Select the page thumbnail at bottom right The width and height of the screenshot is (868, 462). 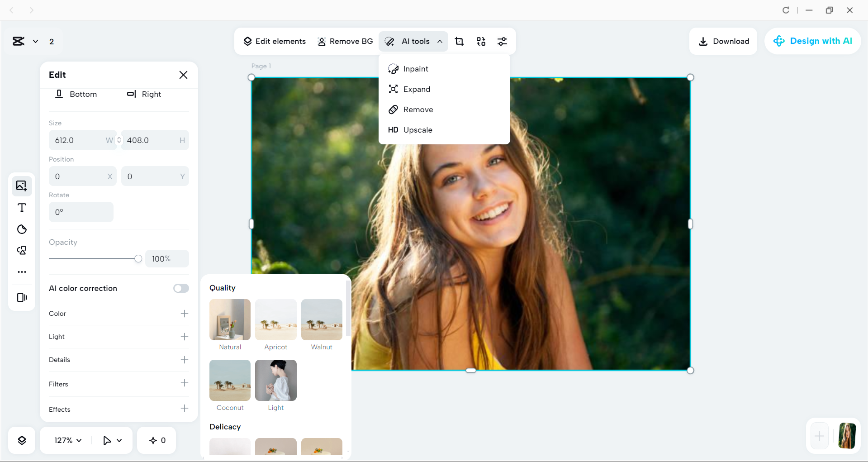(x=847, y=436)
